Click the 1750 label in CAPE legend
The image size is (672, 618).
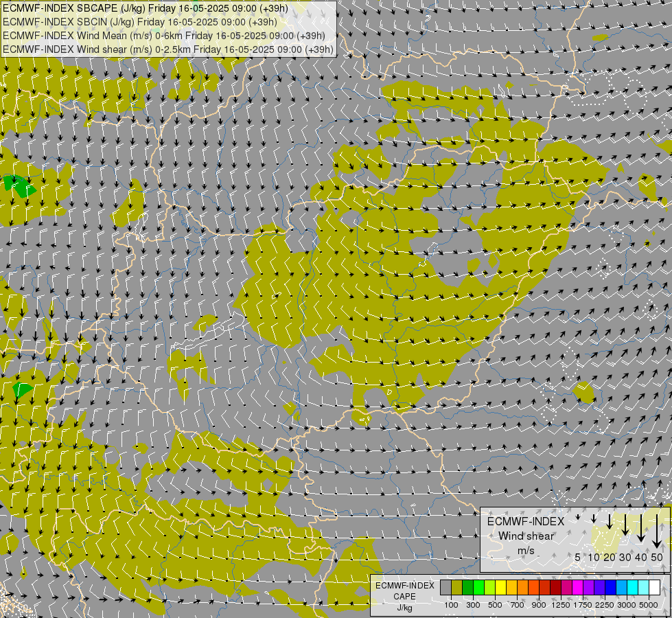pyautogui.click(x=583, y=605)
